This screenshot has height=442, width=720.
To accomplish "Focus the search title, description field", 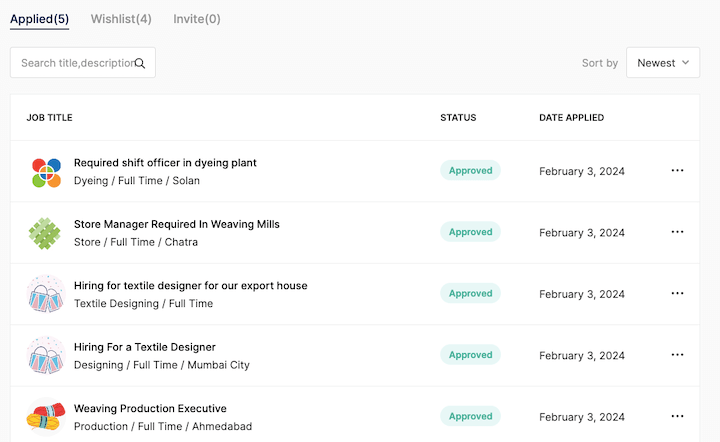I will 83,62.
